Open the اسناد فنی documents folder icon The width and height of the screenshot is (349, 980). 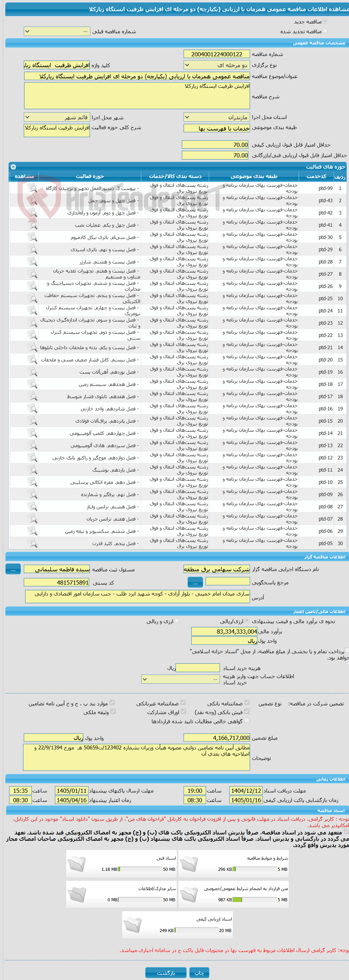click(x=77, y=864)
